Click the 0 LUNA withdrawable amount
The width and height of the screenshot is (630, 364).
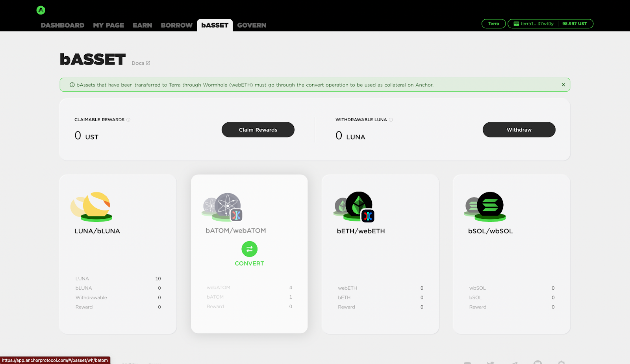pyautogui.click(x=350, y=136)
